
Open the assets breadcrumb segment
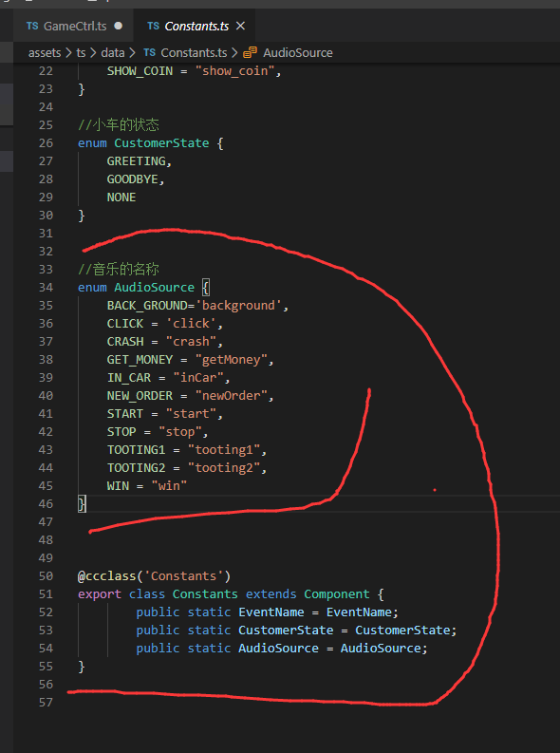tap(45, 53)
